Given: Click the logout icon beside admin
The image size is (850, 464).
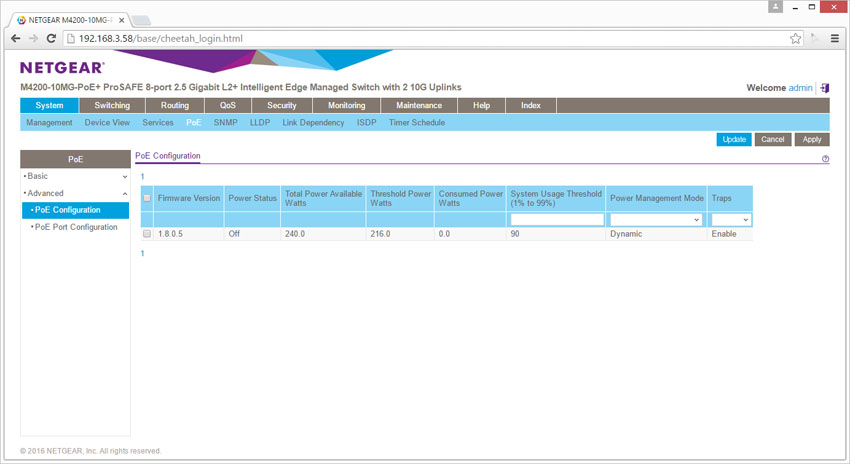Looking at the screenshot, I should tap(825, 88).
